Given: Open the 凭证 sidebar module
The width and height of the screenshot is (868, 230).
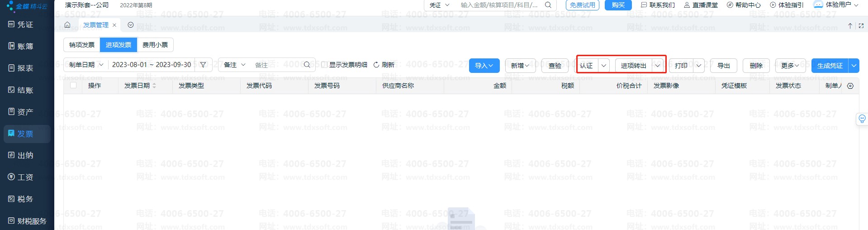Looking at the screenshot, I should pyautogui.click(x=21, y=24).
